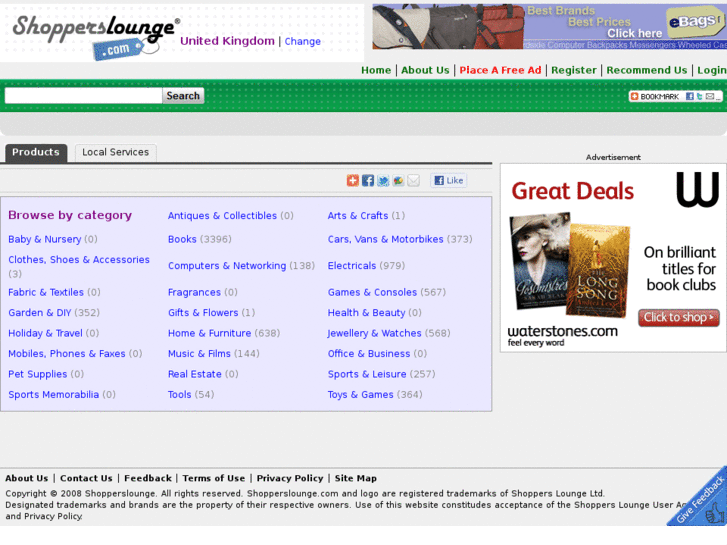Open Jewellery & Watches category
Screen dimensions: 727x545
click(x=375, y=333)
